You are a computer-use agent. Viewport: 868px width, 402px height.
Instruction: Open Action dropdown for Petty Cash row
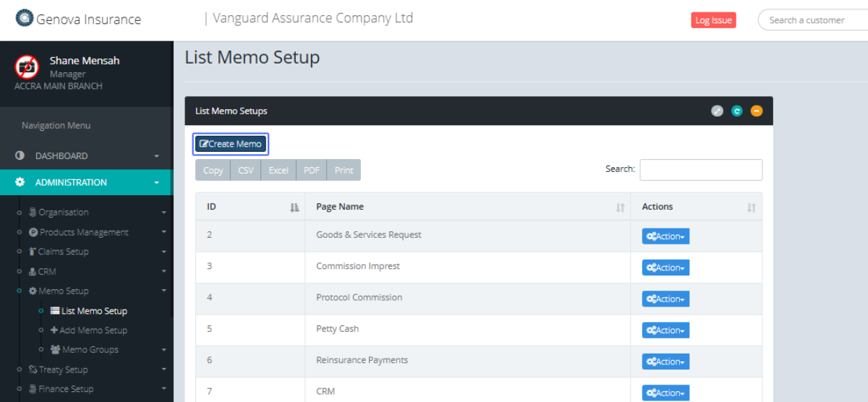tap(665, 330)
